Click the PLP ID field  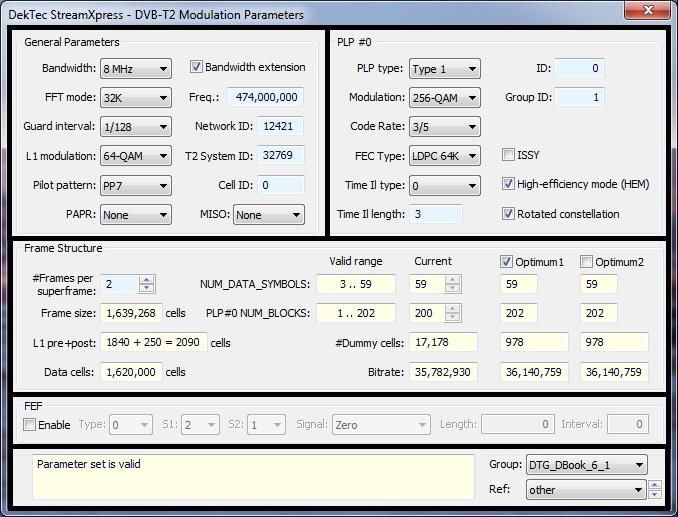tap(579, 68)
